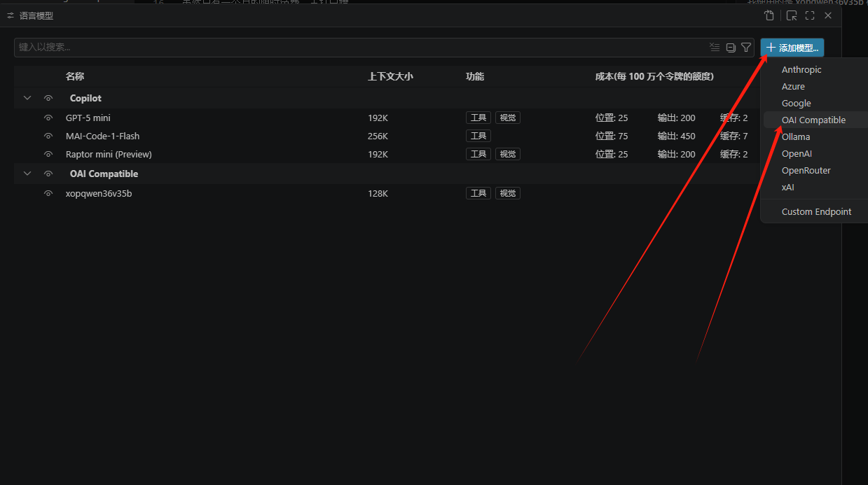The height and width of the screenshot is (485, 868).
Task: Select the GPT-5 mini model name
Action: point(88,118)
